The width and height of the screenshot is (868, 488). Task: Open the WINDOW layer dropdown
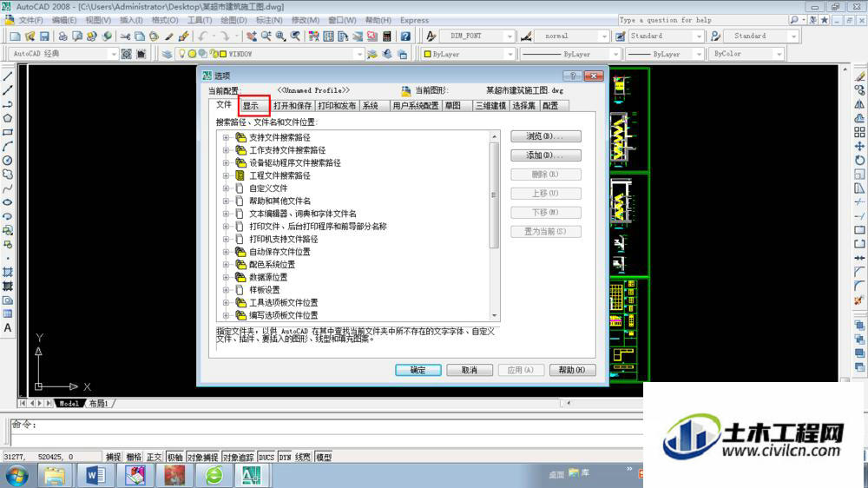(268, 54)
